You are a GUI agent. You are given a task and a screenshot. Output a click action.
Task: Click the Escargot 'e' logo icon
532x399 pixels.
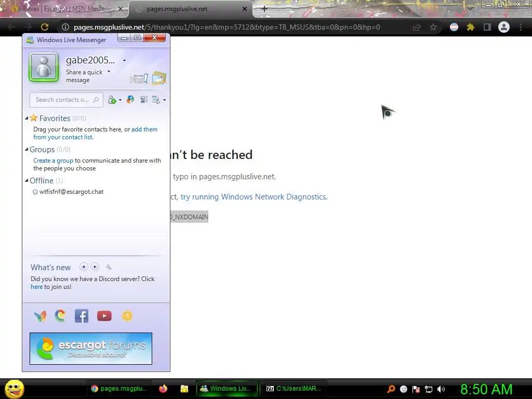[x=60, y=316]
